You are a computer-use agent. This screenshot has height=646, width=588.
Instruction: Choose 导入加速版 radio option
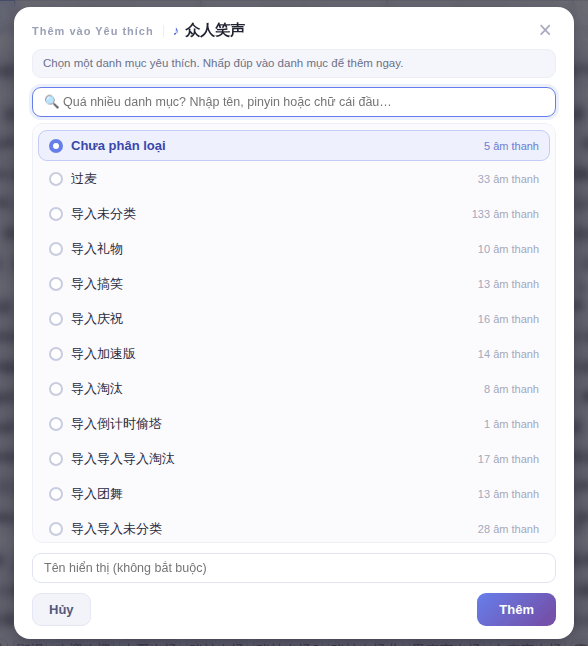56,354
